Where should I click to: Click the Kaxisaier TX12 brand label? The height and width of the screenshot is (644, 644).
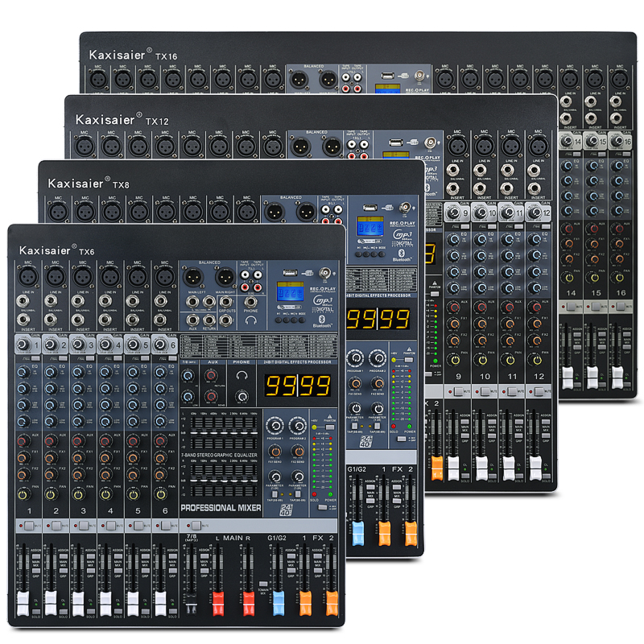click(122, 119)
